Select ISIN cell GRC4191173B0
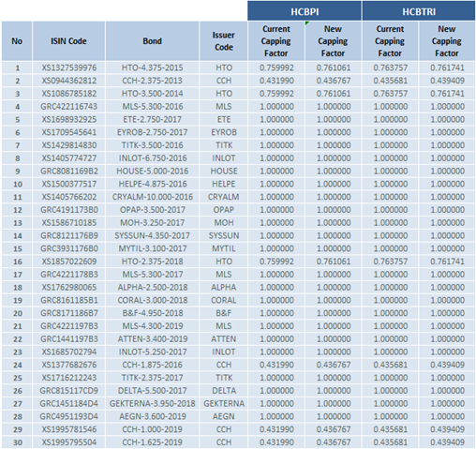476x449 pixels. point(68,210)
